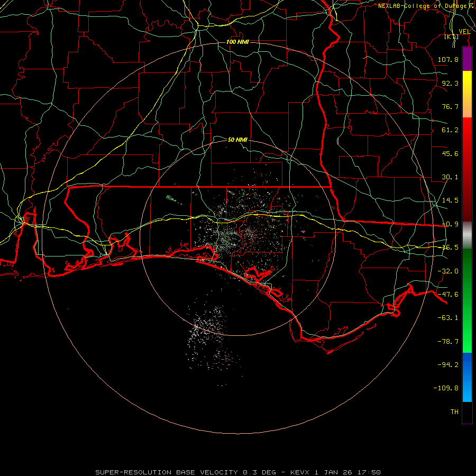
Task: Click the purple segment of the velocity color bar
Action: coord(467,59)
